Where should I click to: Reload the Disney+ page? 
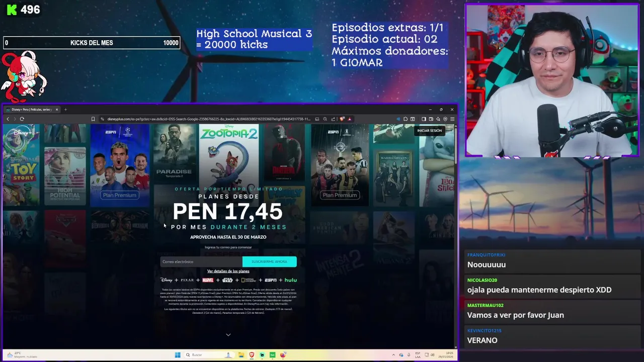click(x=22, y=119)
